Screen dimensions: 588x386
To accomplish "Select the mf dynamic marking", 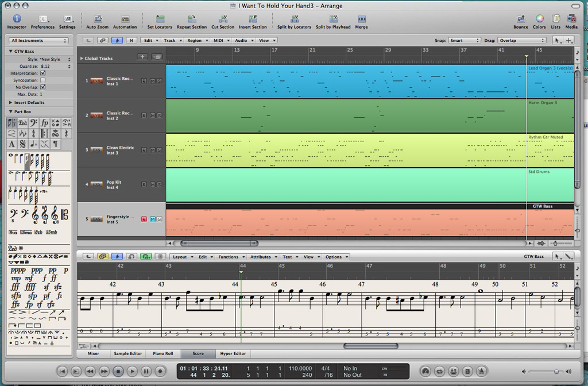I will point(29,279).
